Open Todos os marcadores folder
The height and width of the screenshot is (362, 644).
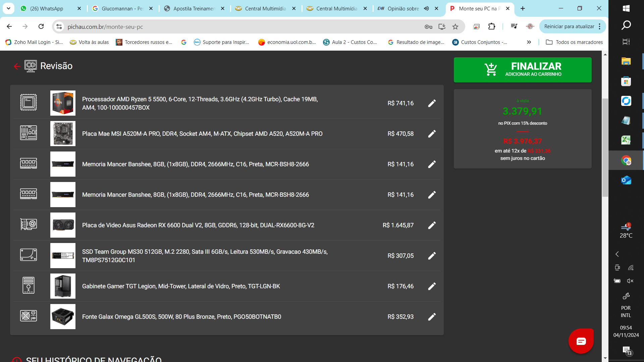574,42
